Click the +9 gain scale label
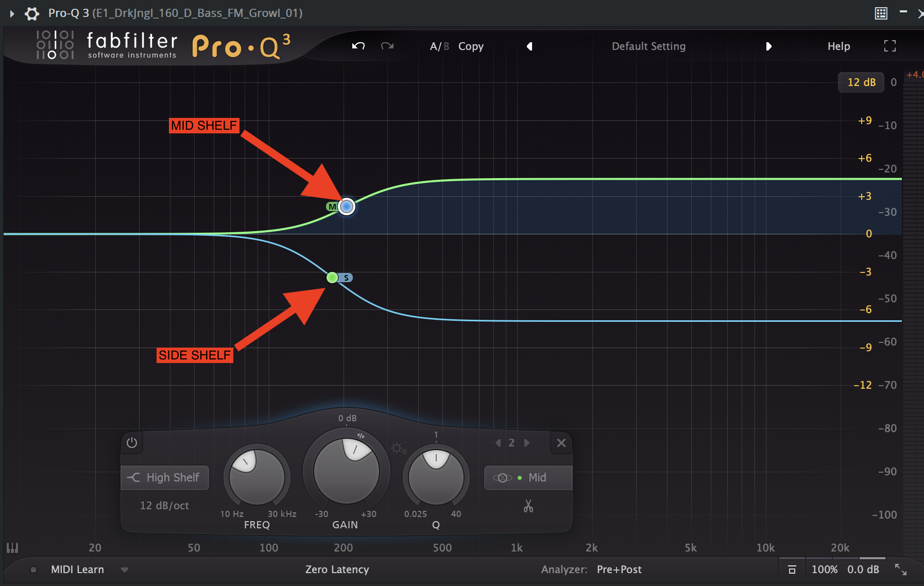Image resolution: width=924 pixels, height=586 pixels. 865,120
